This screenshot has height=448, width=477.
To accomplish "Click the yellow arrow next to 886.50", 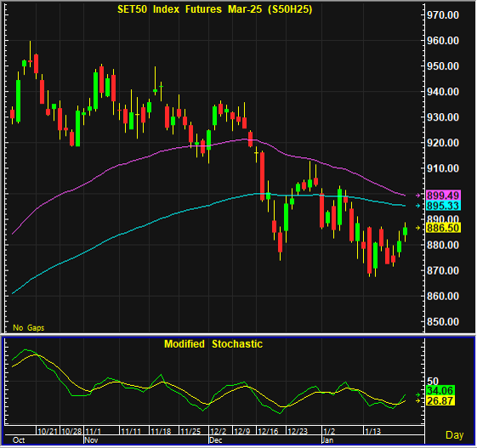I will (418, 228).
